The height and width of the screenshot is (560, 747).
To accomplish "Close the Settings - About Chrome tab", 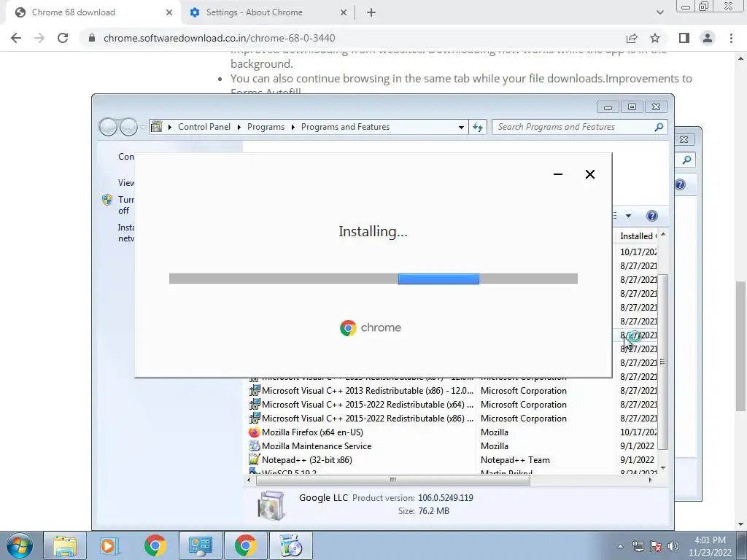I will 344,12.
